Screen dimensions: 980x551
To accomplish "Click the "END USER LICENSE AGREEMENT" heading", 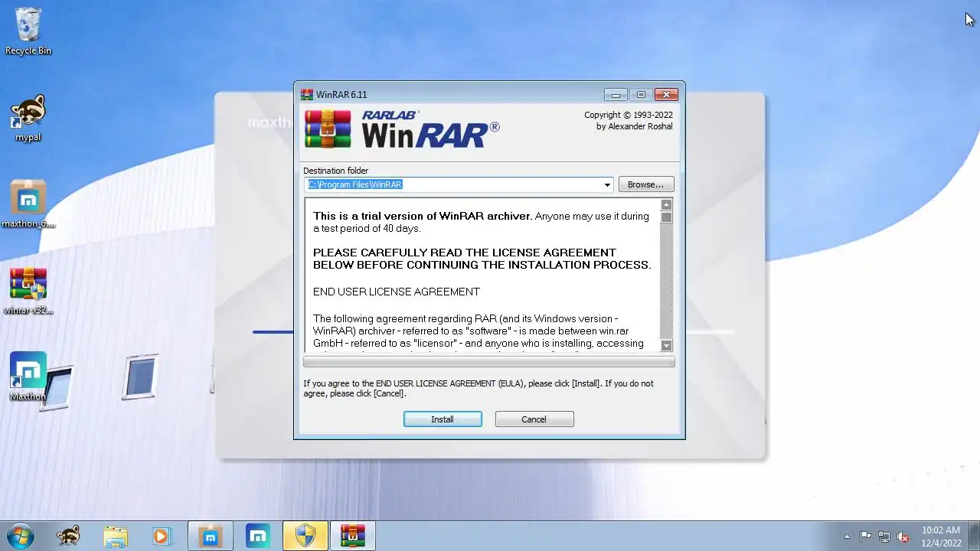I will 397,292.
